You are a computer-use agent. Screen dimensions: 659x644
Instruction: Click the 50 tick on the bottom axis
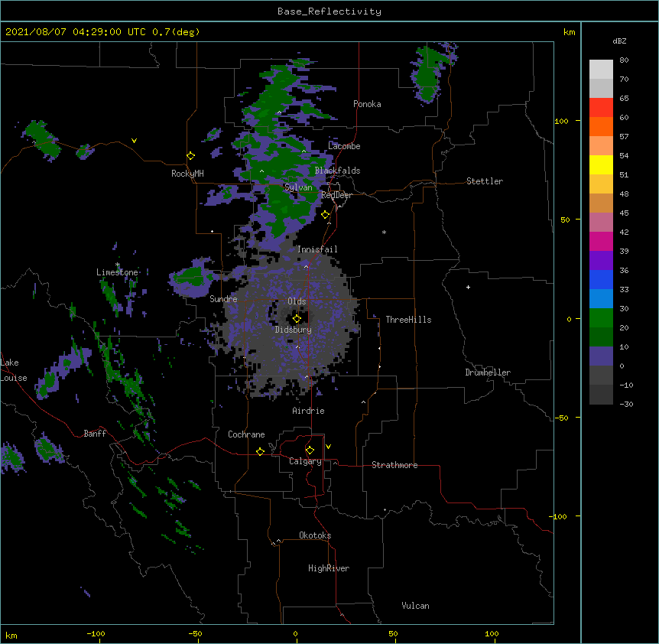click(x=394, y=633)
